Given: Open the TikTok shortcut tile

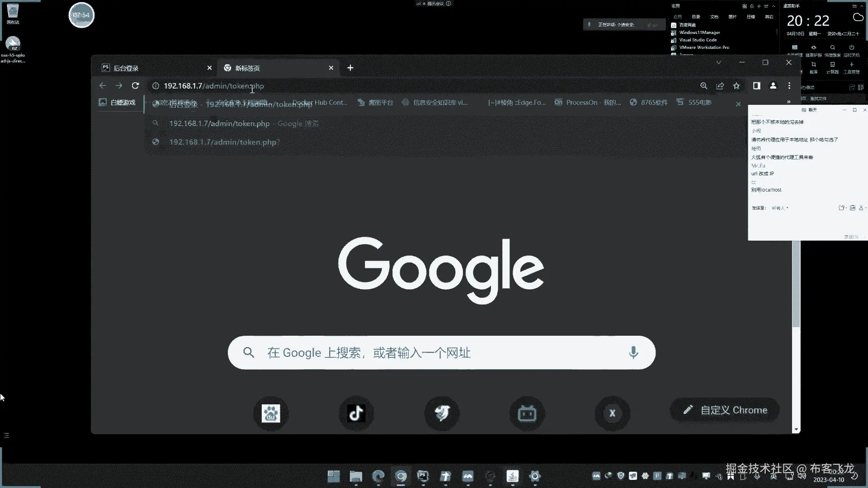Looking at the screenshot, I should (x=356, y=413).
